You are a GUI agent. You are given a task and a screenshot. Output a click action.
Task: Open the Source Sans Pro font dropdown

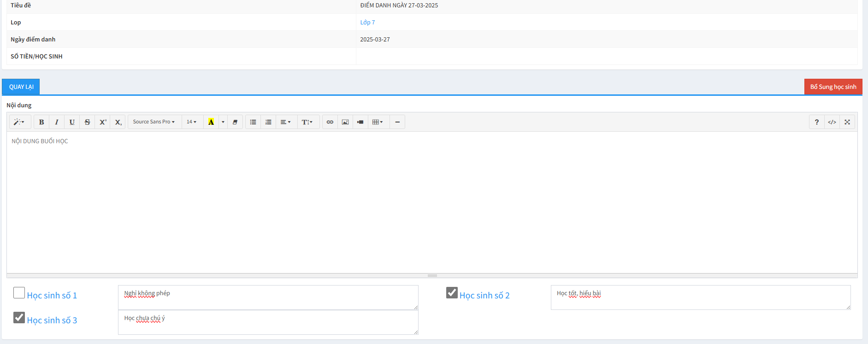tap(154, 122)
